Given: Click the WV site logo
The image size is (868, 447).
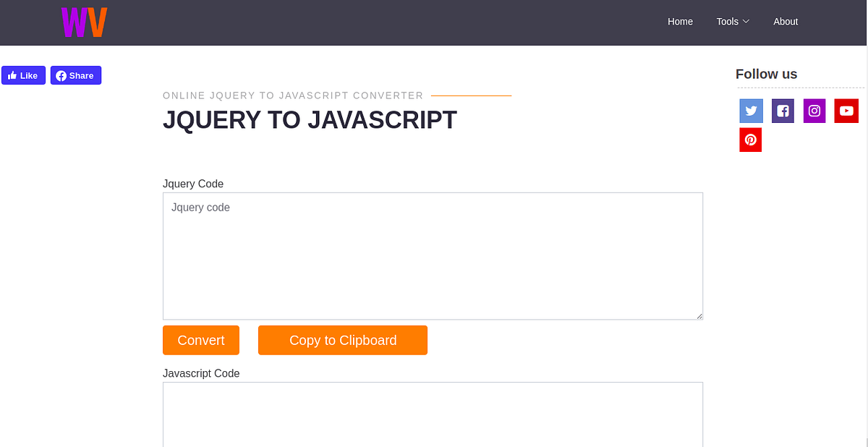Looking at the screenshot, I should pyautogui.click(x=84, y=22).
